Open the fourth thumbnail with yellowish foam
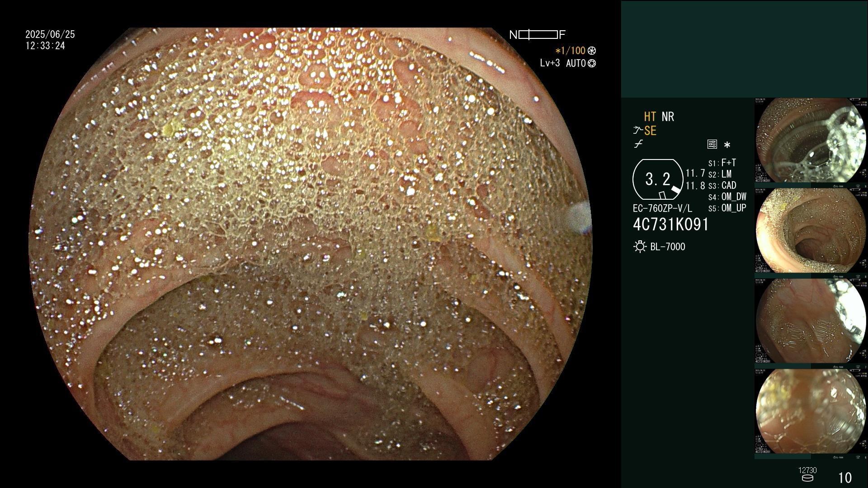 (811, 411)
